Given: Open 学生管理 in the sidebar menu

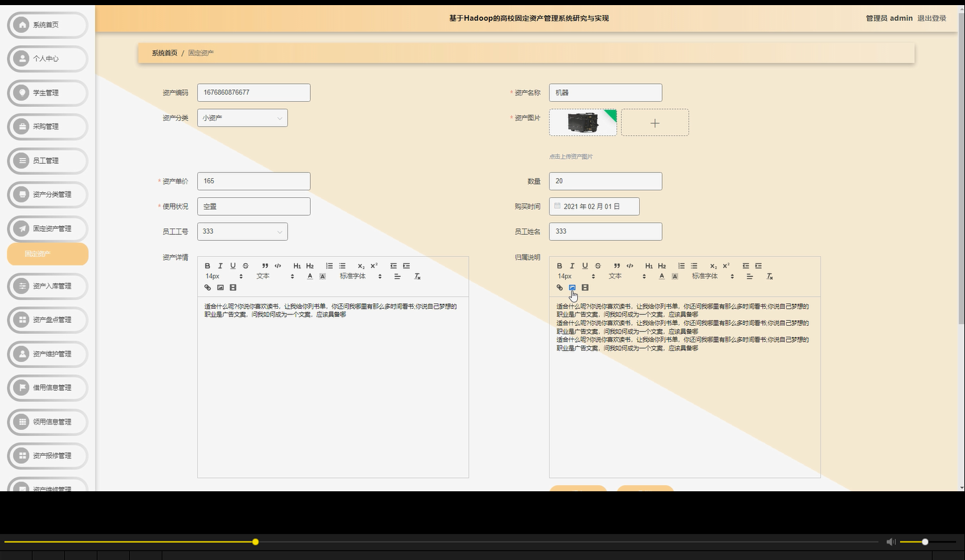Looking at the screenshot, I should point(47,92).
